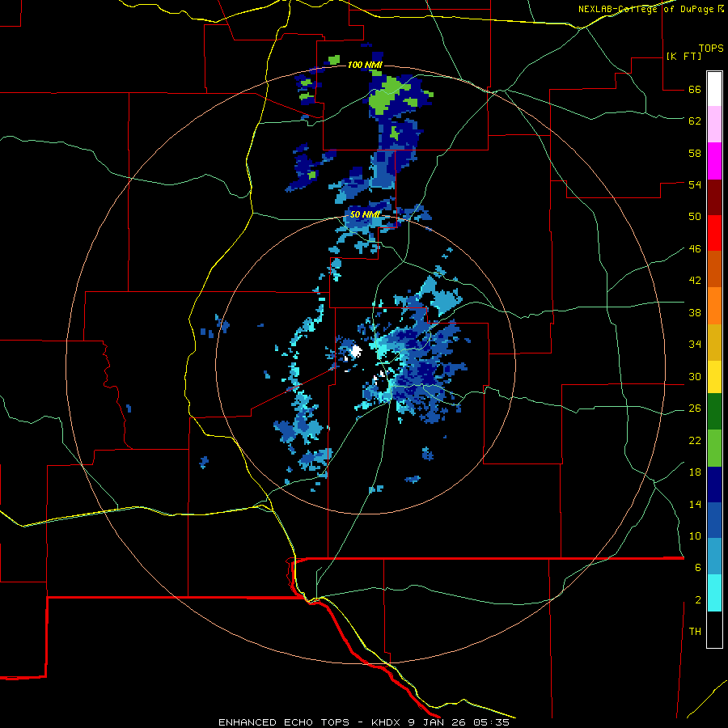Click the white swatch in the tops legend
The height and width of the screenshot is (728, 728).
[x=714, y=89]
